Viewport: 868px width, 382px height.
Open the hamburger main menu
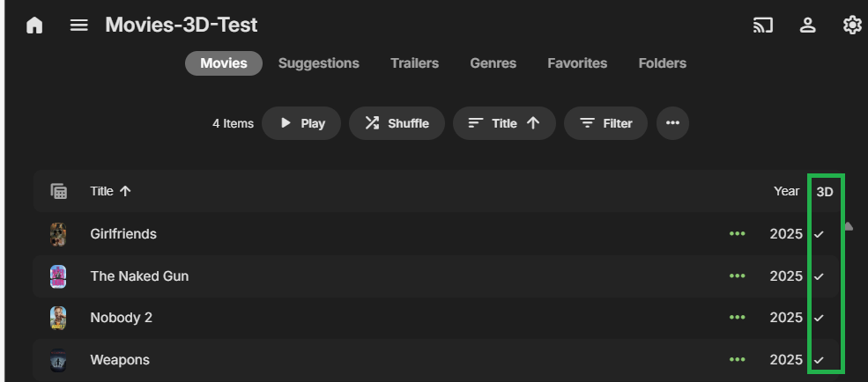[x=79, y=26]
